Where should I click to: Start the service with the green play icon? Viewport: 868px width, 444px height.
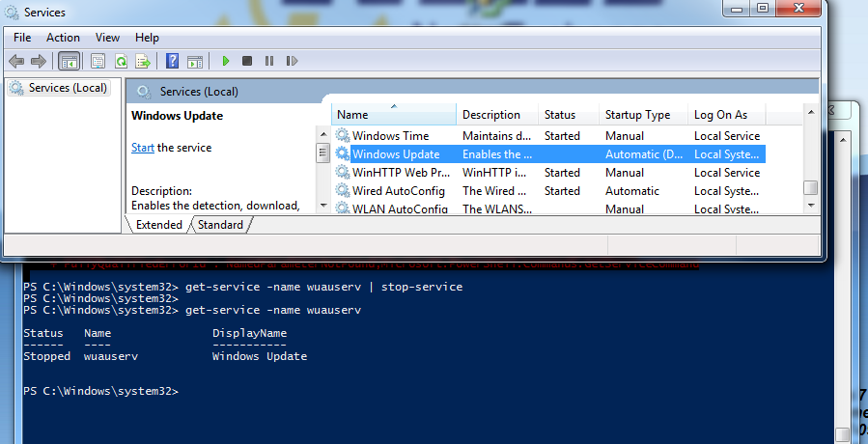click(225, 61)
